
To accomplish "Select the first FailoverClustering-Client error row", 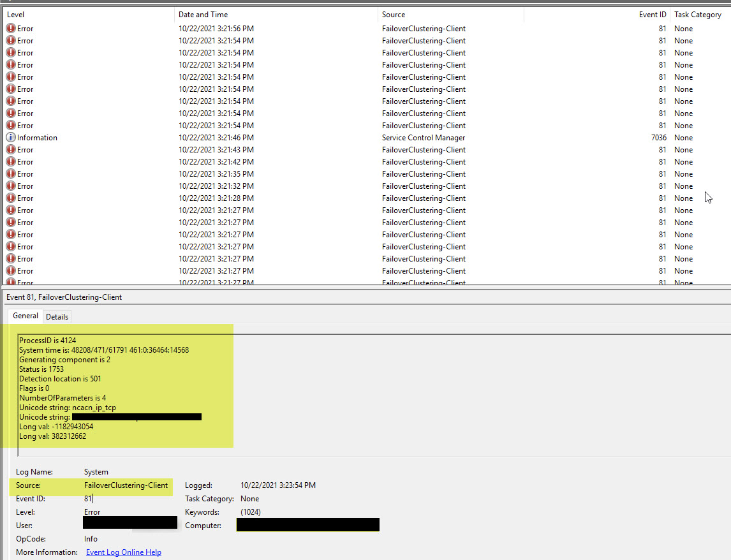I will click(x=255, y=28).
